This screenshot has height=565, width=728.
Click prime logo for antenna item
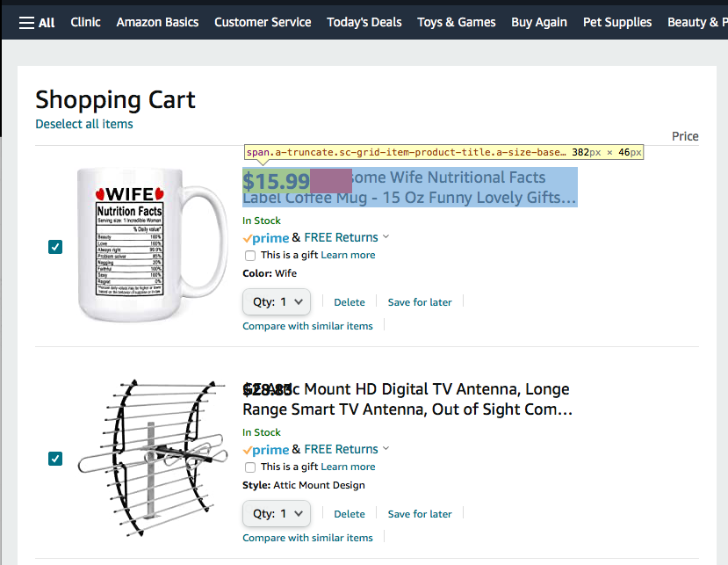click(x=266, y=450)
